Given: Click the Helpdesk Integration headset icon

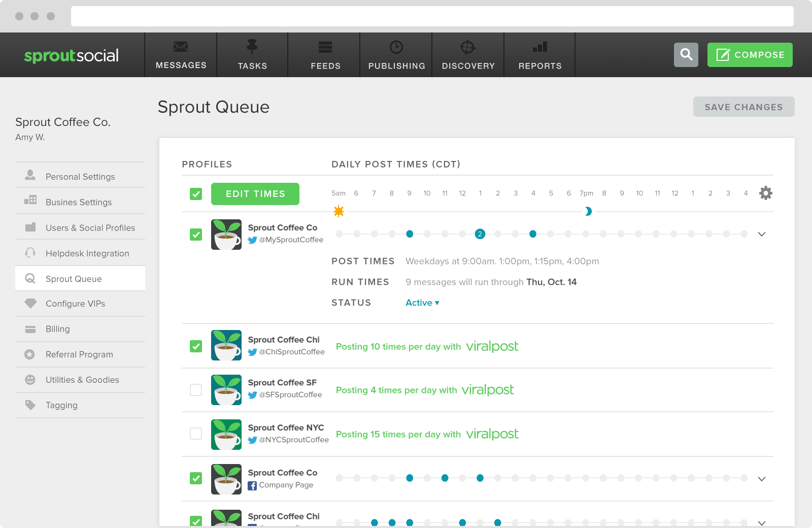Looking at the screenshot, I should click(30, 252).
